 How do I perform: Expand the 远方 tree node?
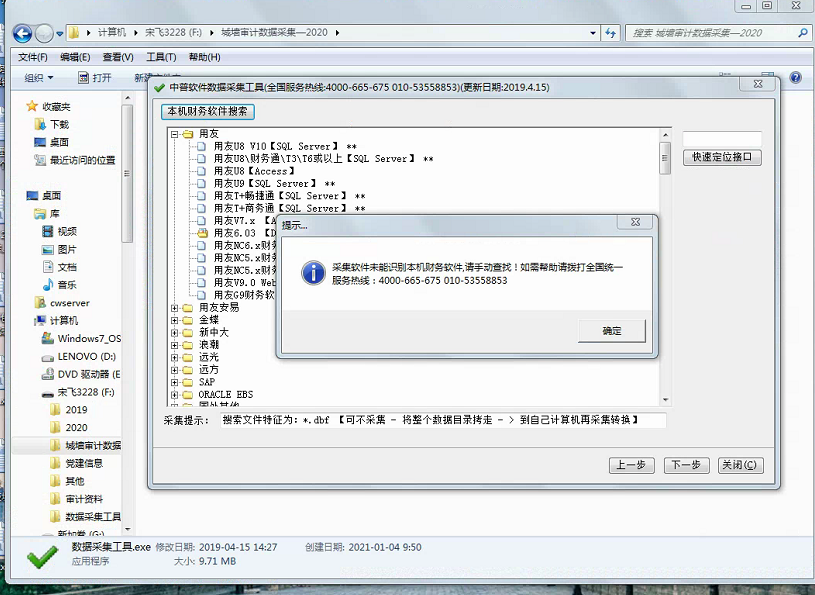click(x=175, y=370)
